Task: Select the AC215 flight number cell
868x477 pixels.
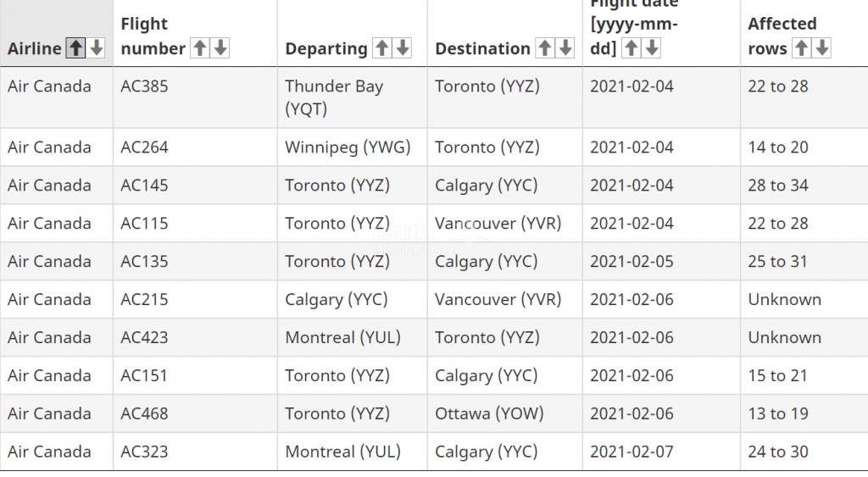Action: pos(196,299)
